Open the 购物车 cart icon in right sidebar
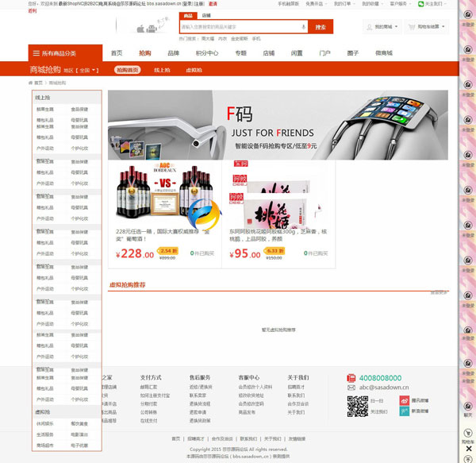Image resolution: width=476 pixels, height=463 pixels. click(x=468, y=434)
